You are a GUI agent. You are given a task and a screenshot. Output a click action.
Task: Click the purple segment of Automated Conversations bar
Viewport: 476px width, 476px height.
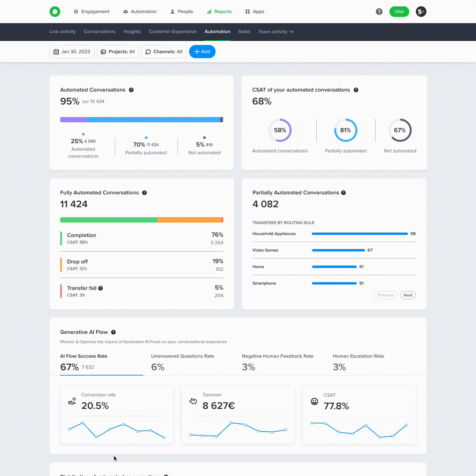point(74,120)
